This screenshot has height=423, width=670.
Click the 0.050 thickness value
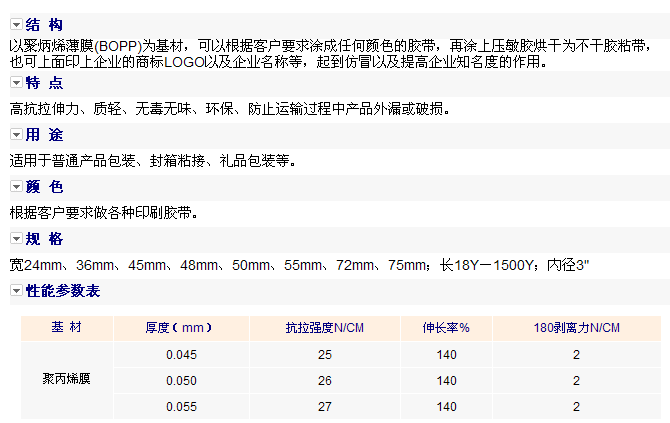tap(181, 381)
